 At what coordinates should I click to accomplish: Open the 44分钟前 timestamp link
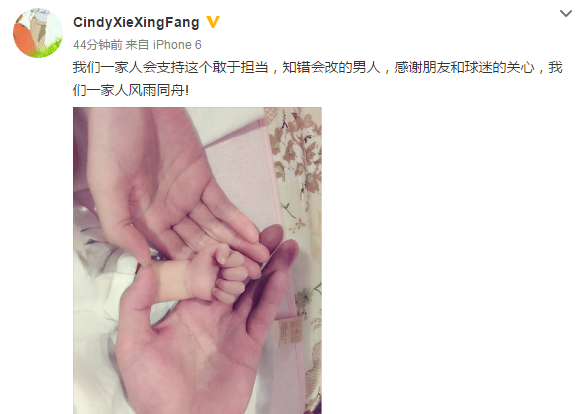coord(98,45)
